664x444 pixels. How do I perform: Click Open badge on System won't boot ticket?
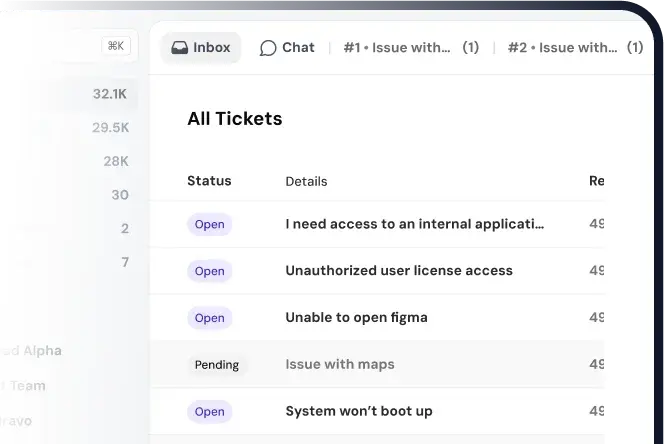pyautogui.click(x=210, y=411)
